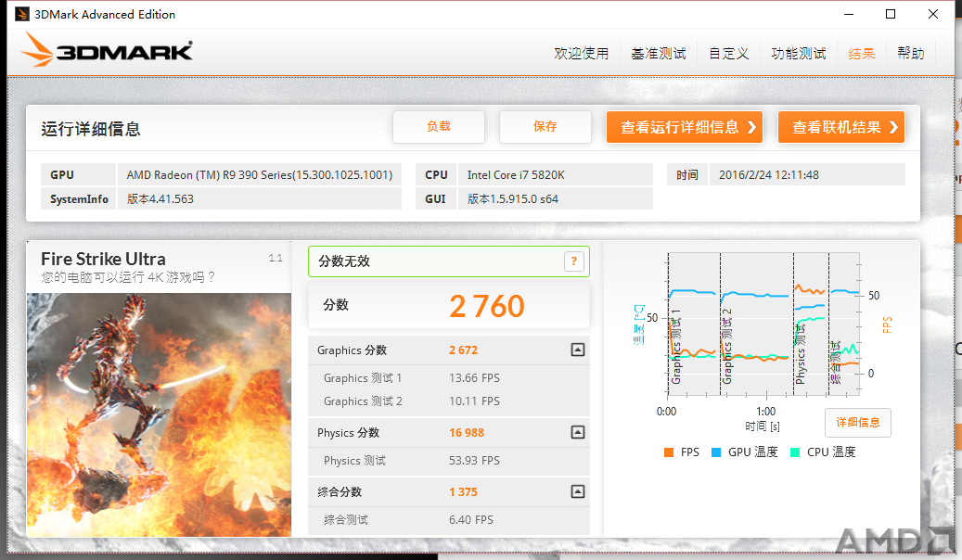Image resolution: width=962 pixels, height=560 pixels.
Task: Click 查看联机结果 button
Action: pyautogui.click(x=841, y=127)
